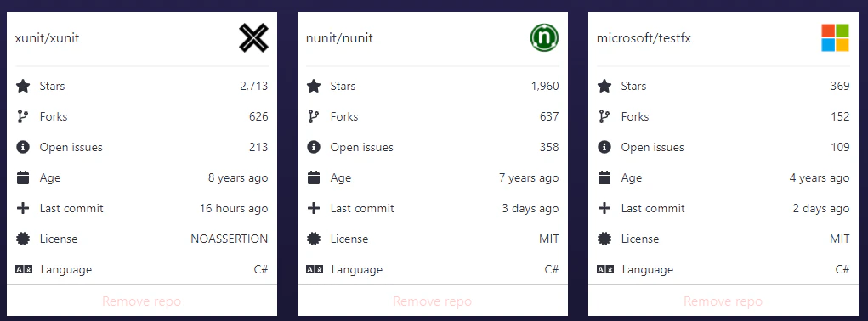Click the 152 forks value
The width and height of the screenshot is (868, 321).
click(840, 116)
